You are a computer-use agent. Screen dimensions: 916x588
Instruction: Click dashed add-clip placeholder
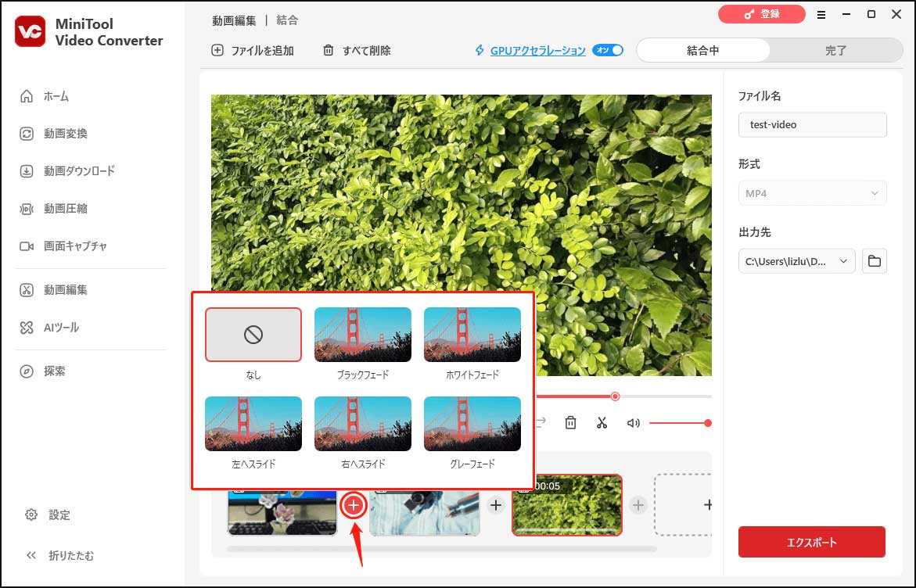click(x=683, y=504)
